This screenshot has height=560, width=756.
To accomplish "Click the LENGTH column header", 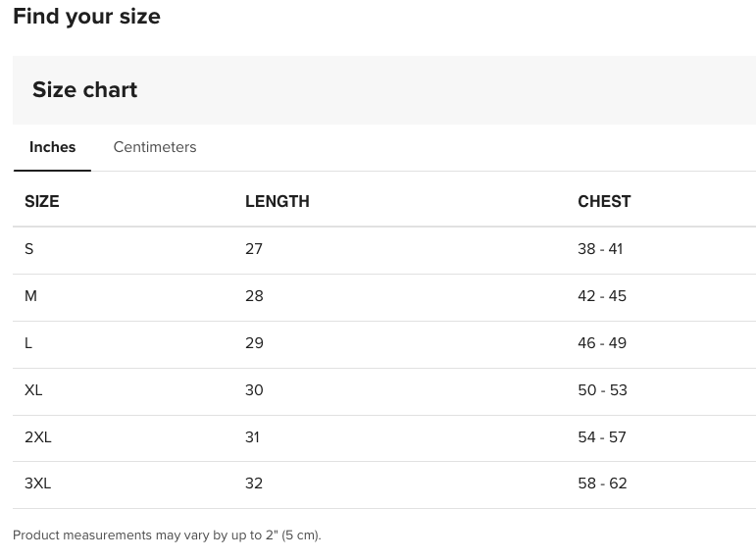I will pos(277,201).
